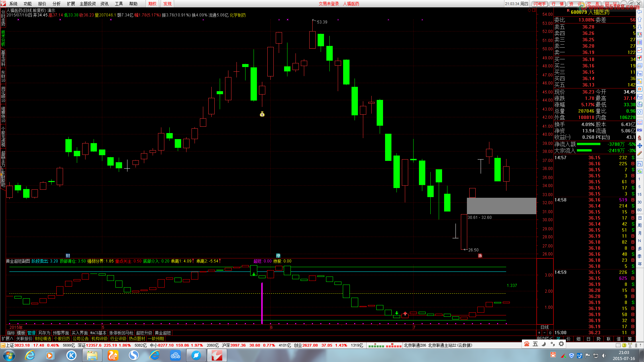Switch to monthly period 月
644x362 pixels.
click(640, 233)
